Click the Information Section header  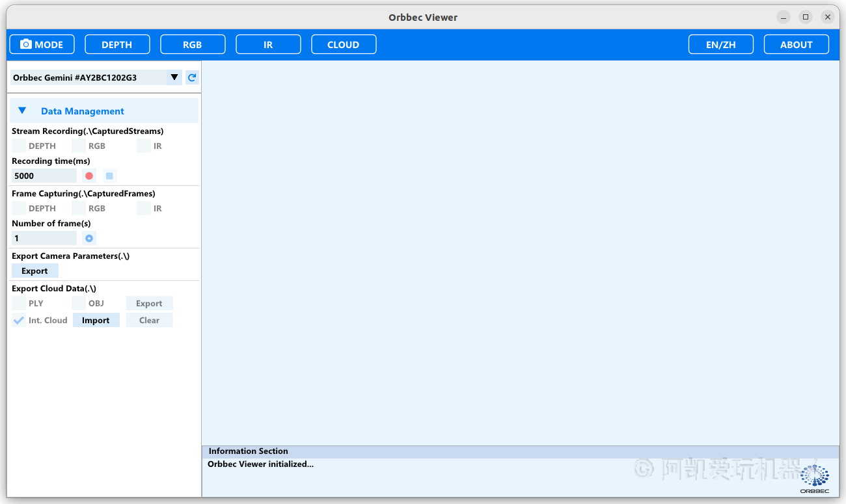(x=521, y=451)
